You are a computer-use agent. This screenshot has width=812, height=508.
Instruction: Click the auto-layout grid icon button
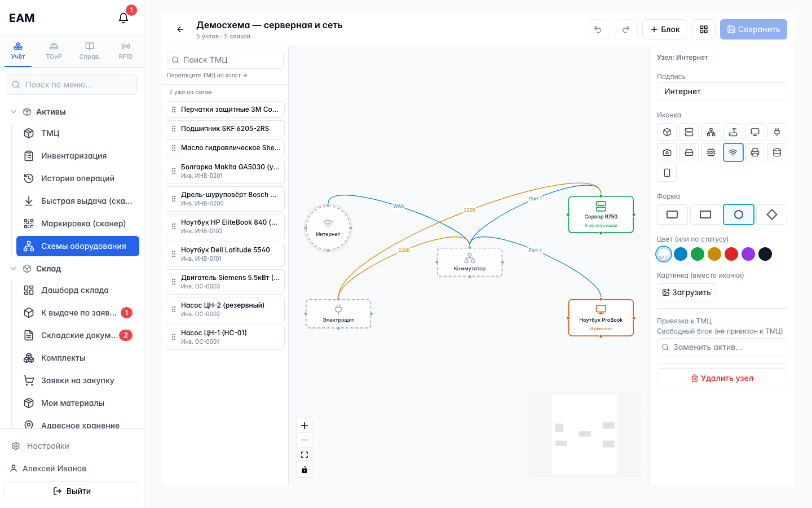pyautogui.click(x=704, y=29)
